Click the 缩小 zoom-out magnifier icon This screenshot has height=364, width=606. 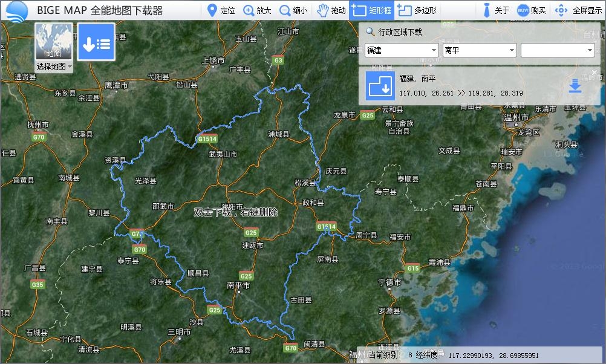[284, 10]
